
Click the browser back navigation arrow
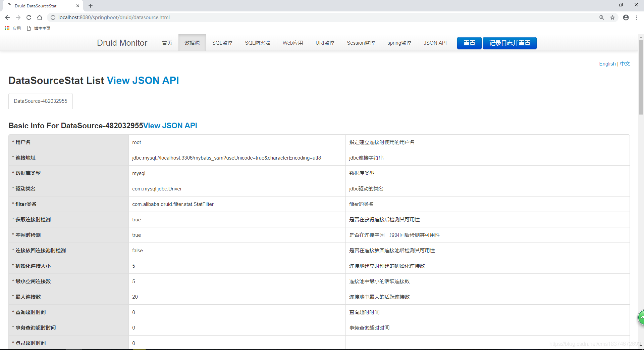[x=7, y=17]
